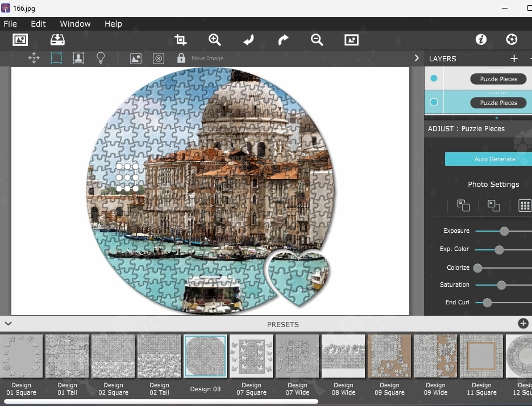Collapse the Presets panel chevron
The image size is (532, 406).
click(9, 324)
